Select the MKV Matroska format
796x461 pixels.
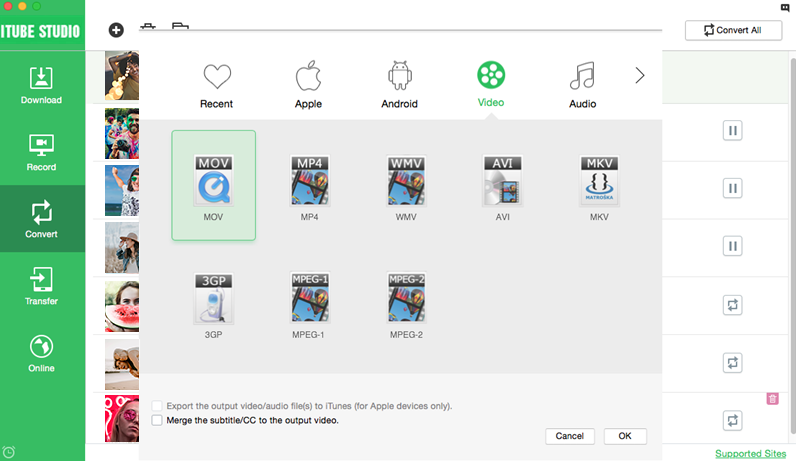click(x=599, y=188)
